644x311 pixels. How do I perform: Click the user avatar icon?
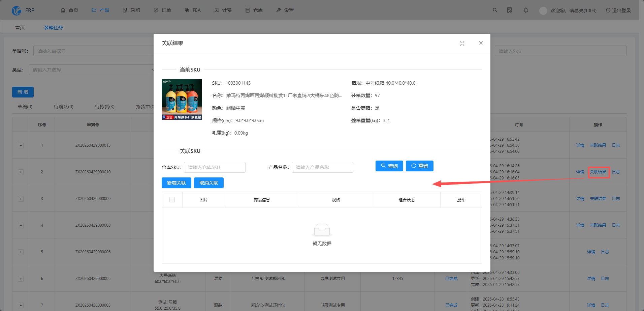point(543,10)
